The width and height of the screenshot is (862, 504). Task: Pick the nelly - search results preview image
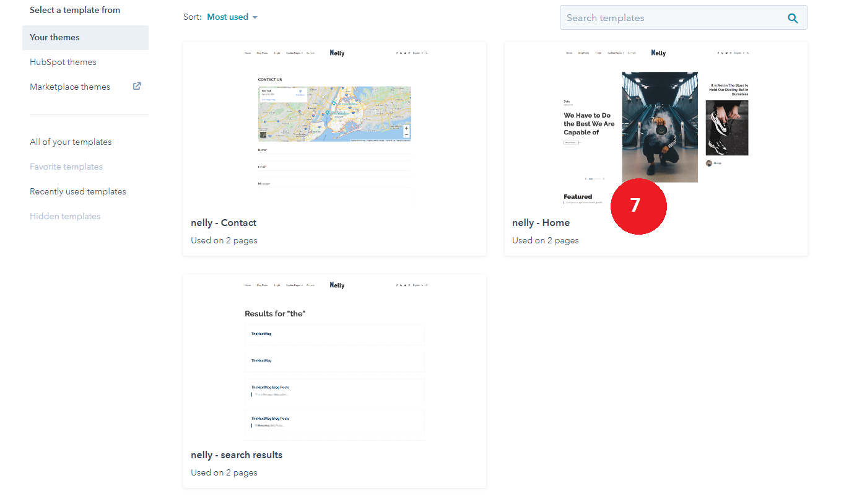(334, 359)
